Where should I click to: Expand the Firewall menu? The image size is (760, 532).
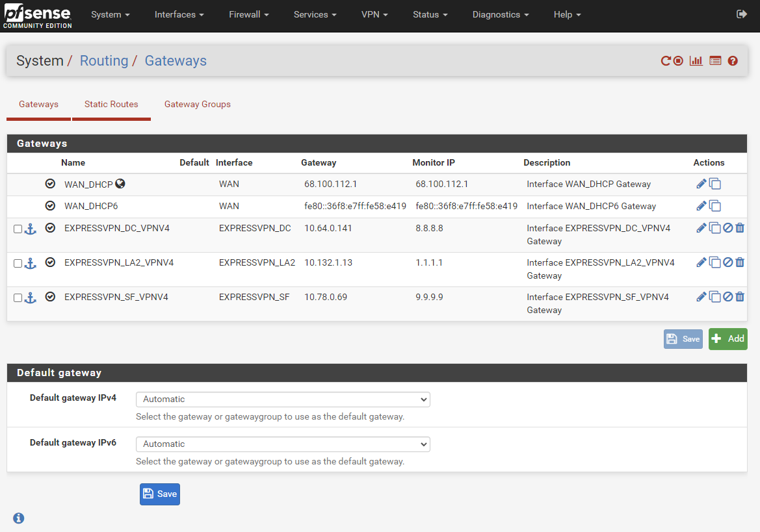coord(248,14)
